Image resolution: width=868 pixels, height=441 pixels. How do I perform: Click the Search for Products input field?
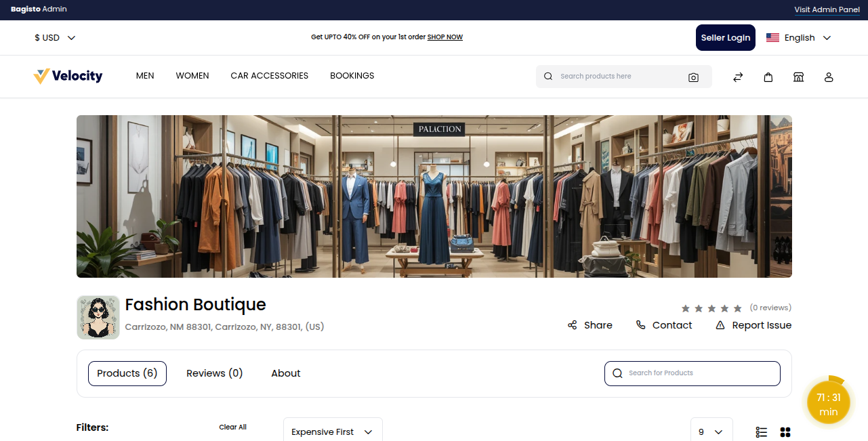692,373
